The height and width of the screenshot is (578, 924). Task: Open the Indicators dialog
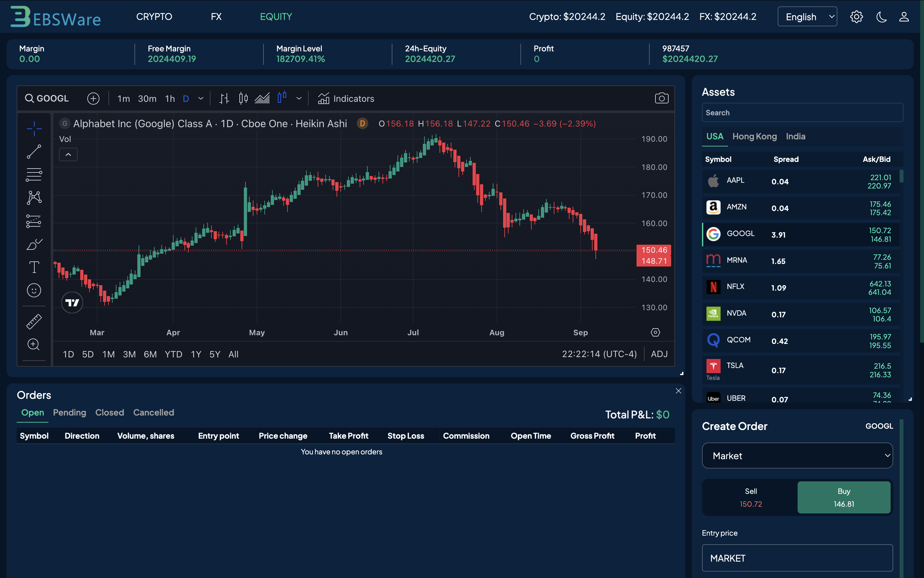click(x=346, y=99)
